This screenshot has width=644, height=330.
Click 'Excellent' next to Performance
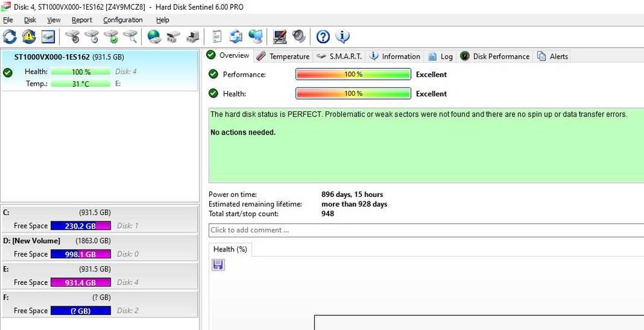coord(431,75)
